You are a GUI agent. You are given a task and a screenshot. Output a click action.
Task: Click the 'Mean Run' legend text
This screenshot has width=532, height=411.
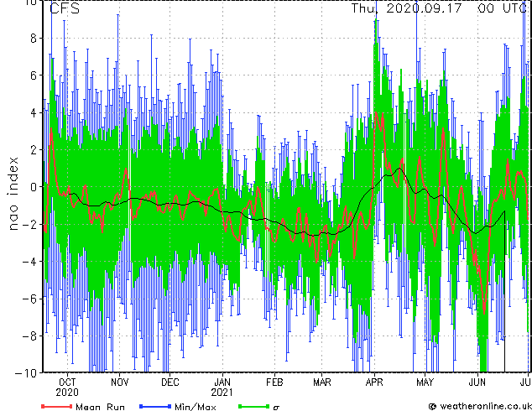click(x=100, y=407)
